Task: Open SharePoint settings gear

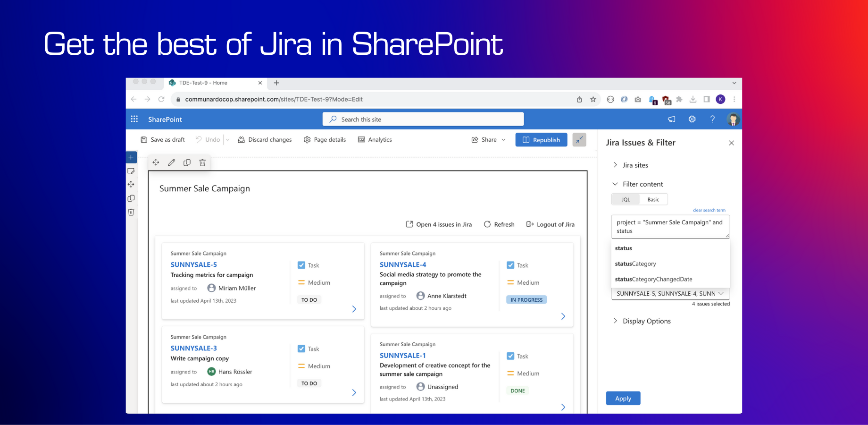Action: click(x=692, y=119)
